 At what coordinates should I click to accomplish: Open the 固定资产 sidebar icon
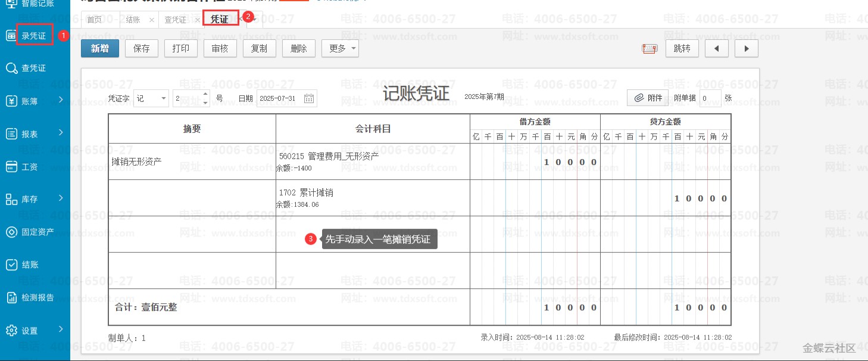[x=11, y=232]
